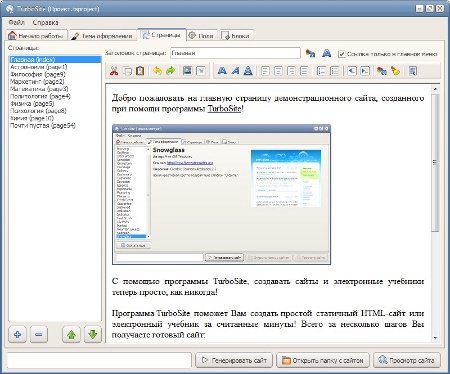The height and width of the screenshot is (374, 450).
Task: Click the embedded screenshot image in editor
Action: (x=221, y=195)
